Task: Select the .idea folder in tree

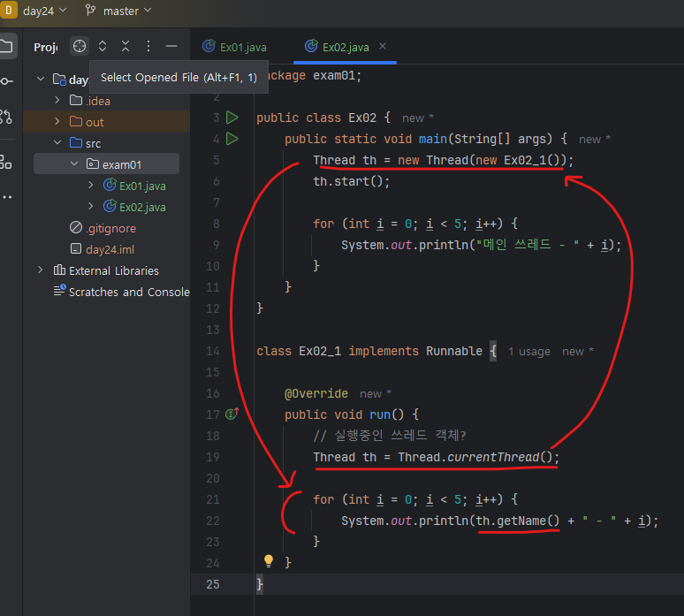Action: coord(98,101)
